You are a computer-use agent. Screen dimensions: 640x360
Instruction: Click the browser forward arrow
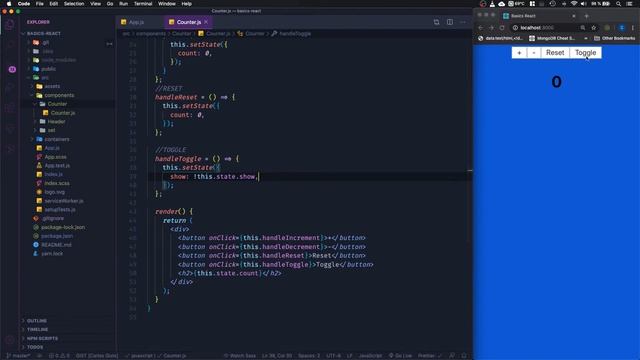(x=491, y=28)
